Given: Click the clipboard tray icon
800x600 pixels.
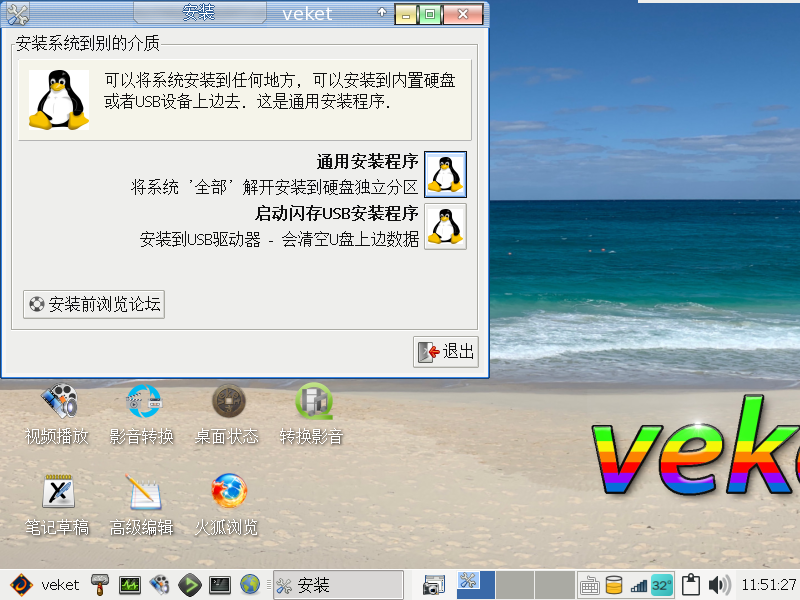Looking at the screenshot, I should point(691,585).
